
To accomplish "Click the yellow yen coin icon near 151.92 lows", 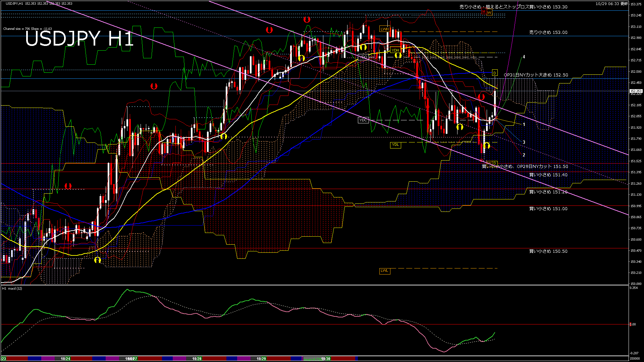I will click(460, 126).
